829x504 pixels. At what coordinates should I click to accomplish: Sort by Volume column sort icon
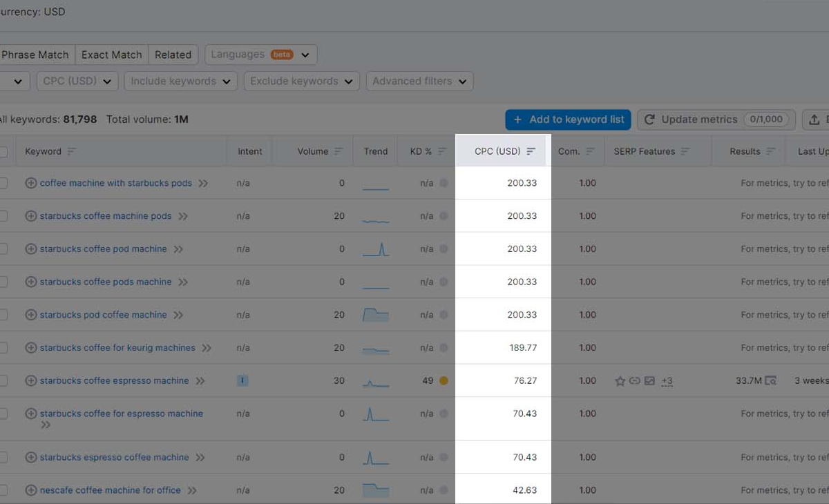click(x=339, y=151)
